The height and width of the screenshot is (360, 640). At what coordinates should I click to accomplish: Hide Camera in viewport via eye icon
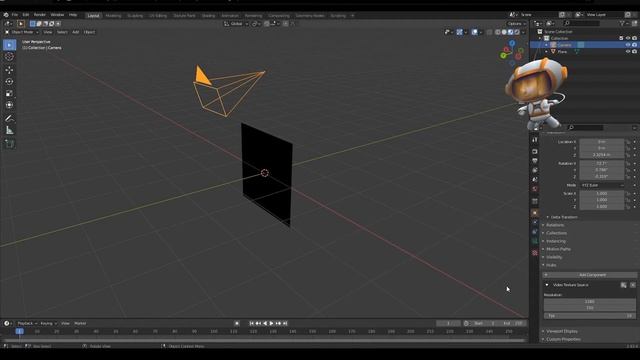[x=628, y=45]
